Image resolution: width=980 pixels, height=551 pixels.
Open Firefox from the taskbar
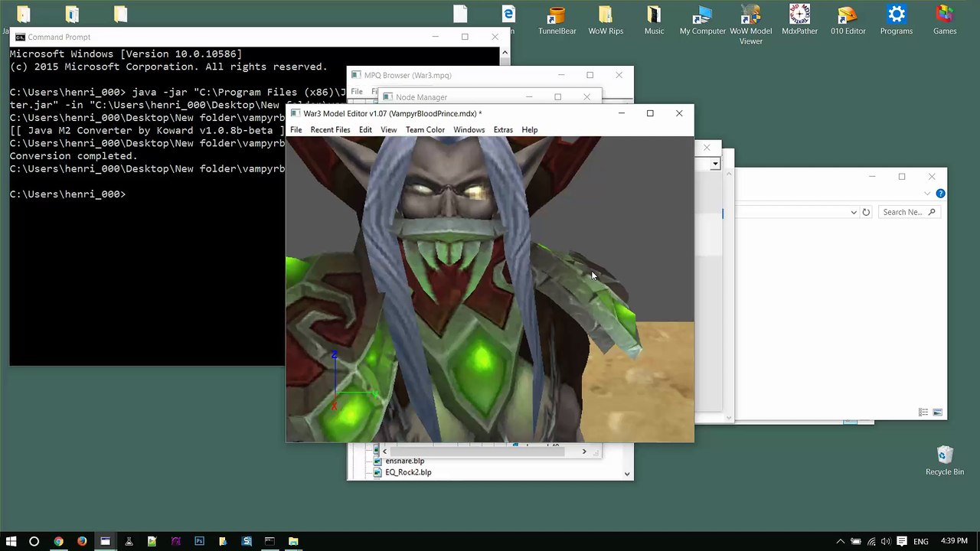pos(82,541)
